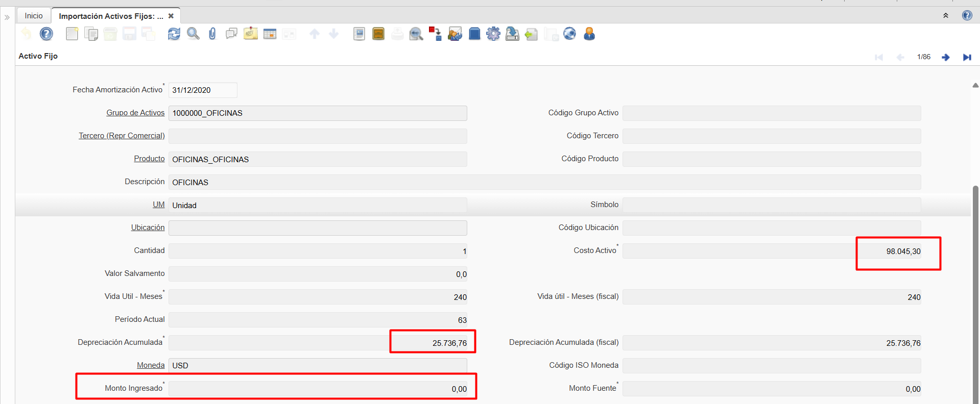Click the Process gear icon
Image resolution: width=980 pixels, height=404 pixels.
493,34
